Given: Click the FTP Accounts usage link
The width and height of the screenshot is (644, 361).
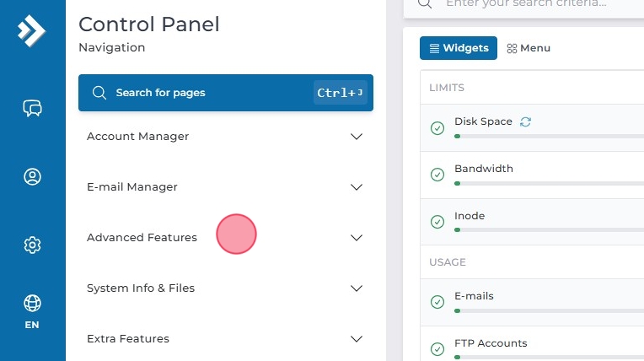Looking at the screenshot, I should [491, 343].
